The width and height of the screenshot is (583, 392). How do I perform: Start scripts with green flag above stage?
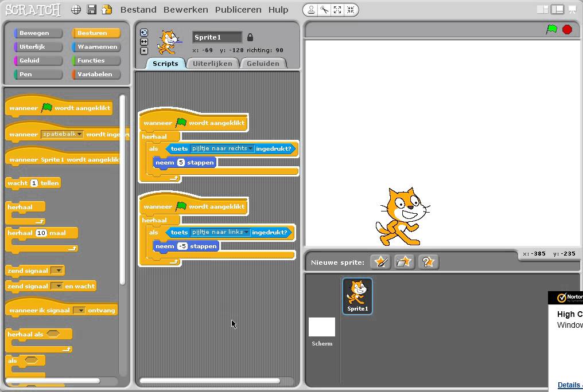[551, 29]
